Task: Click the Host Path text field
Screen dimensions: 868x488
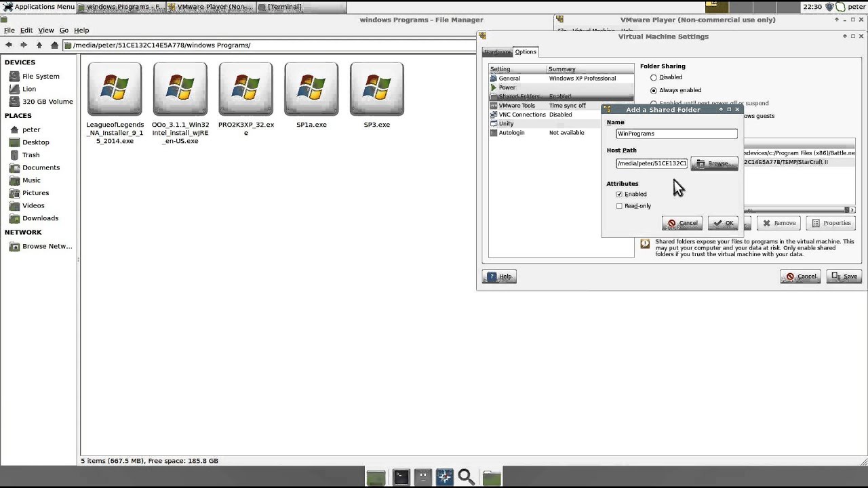Action: click(652, 163)
